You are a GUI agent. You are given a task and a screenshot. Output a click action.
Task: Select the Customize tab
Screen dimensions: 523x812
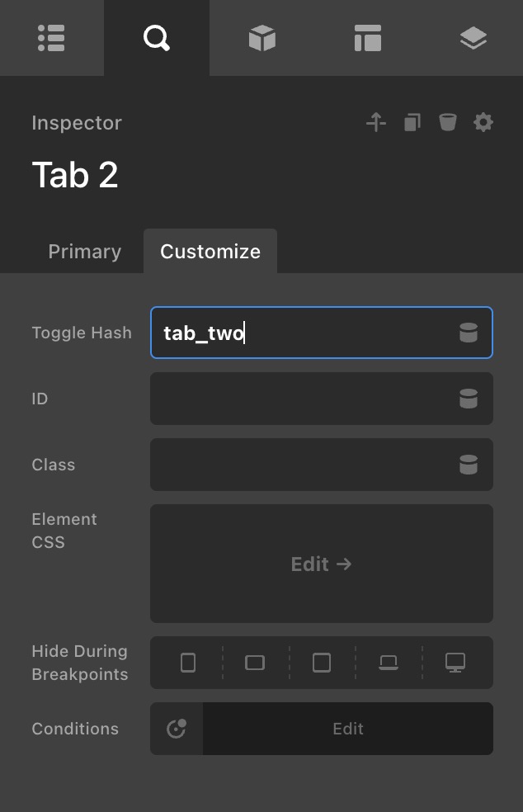click(x=210, y=252)
